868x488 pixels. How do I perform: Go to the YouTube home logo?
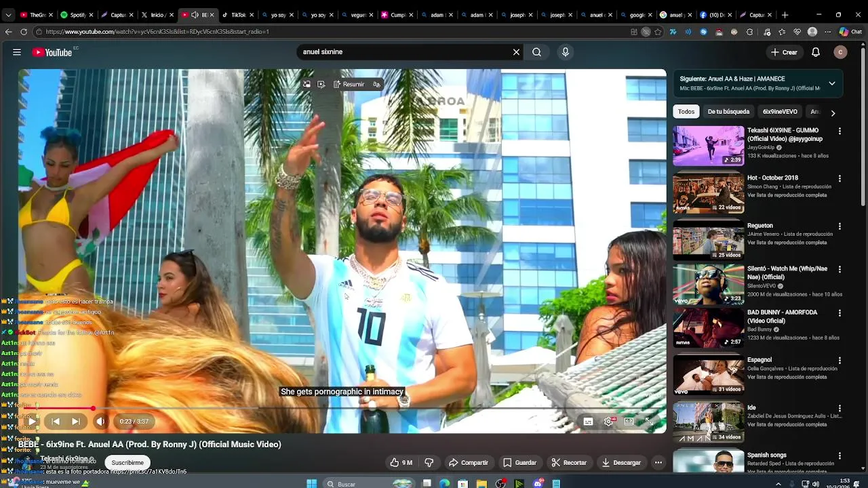[52, 52]
